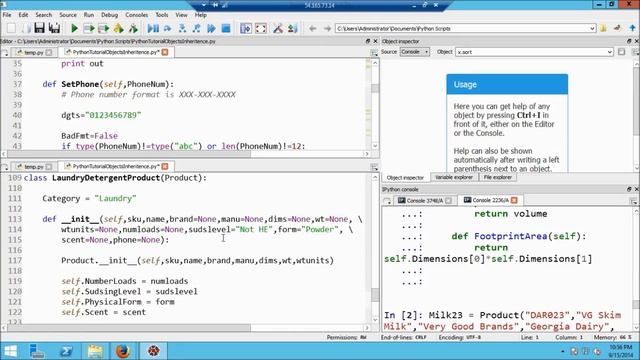
Task: Click the Back navigation arrow
Action: (313, 29)
